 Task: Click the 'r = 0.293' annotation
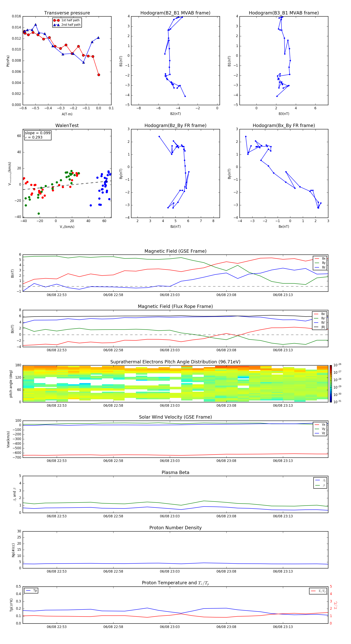34,137
